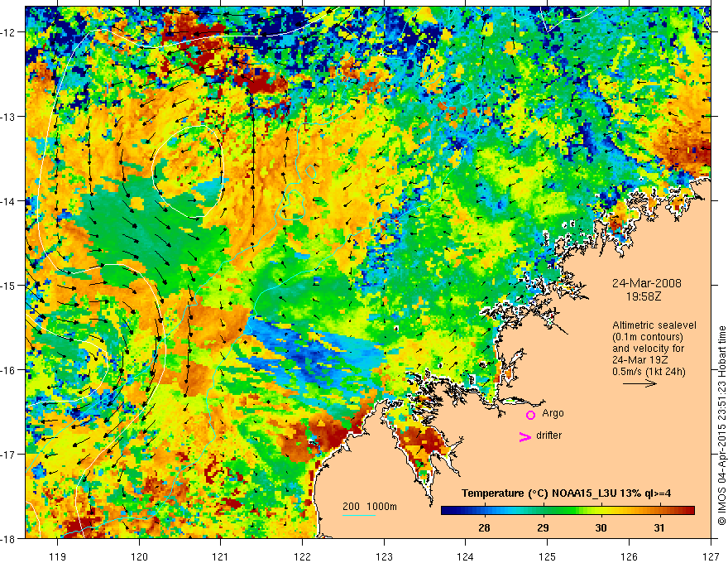Click the temperature color scale bar

coord(568,511)
